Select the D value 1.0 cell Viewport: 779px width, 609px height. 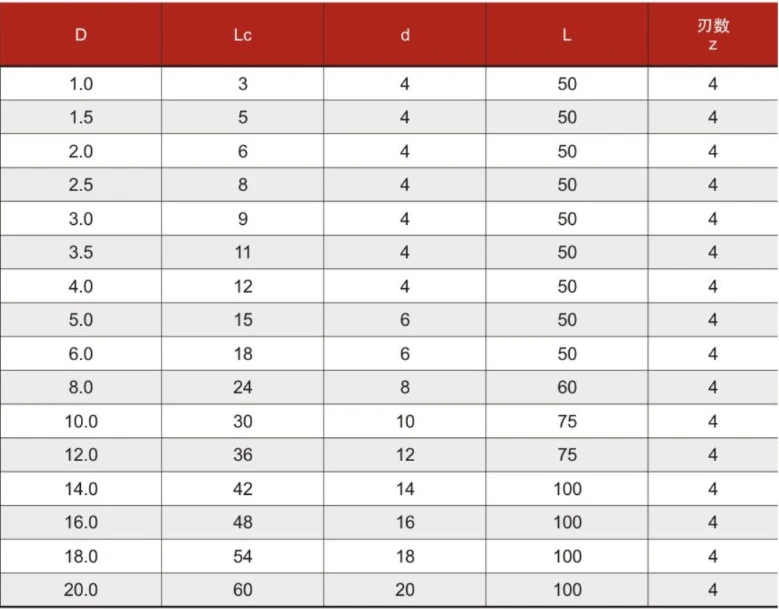point(80,83)
